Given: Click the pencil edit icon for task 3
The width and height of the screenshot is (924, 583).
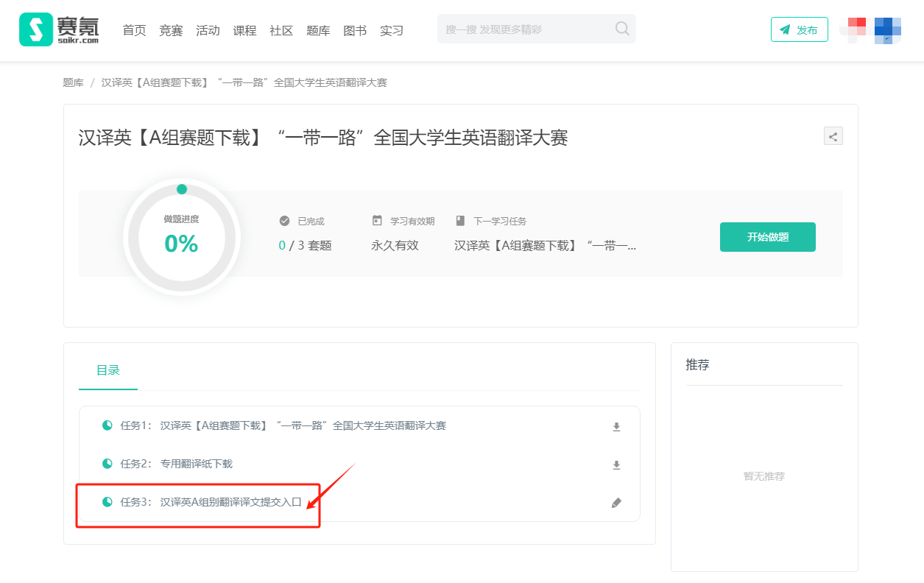Looking at the screenshot, I should [616, 503].
